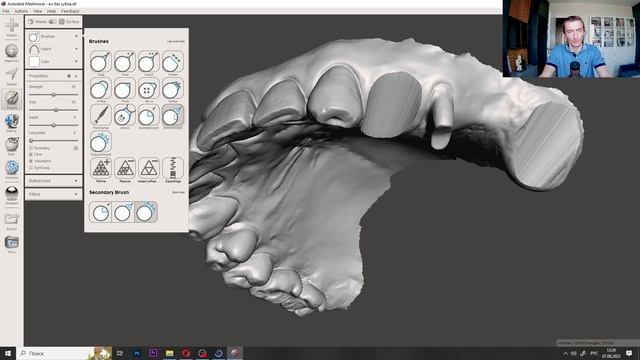Select the ZipperEdge brush
Image resolution: width=640 pixels, height=360 pixels.
173,168
